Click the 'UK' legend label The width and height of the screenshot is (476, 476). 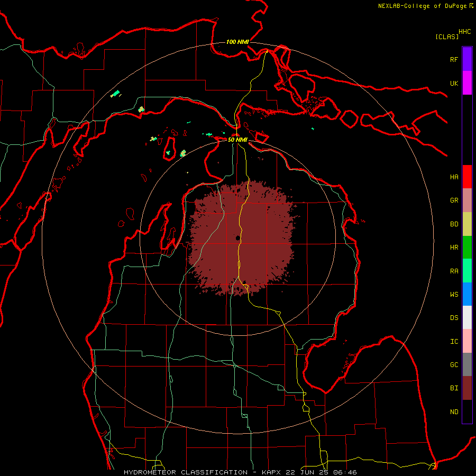tap(454, 83)
